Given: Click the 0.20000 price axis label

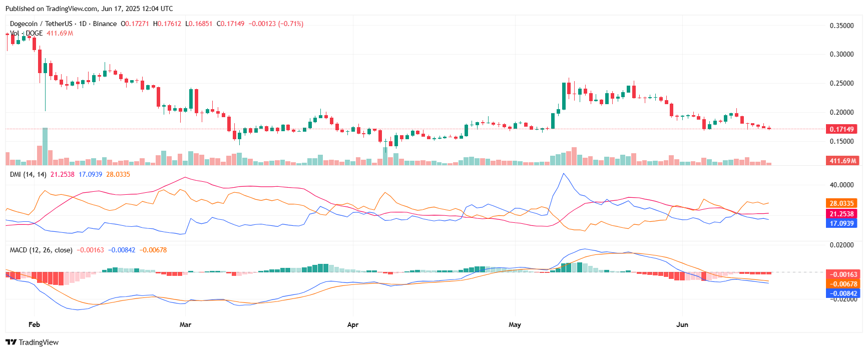Looking at the screenshot, I should pos(842,112).
